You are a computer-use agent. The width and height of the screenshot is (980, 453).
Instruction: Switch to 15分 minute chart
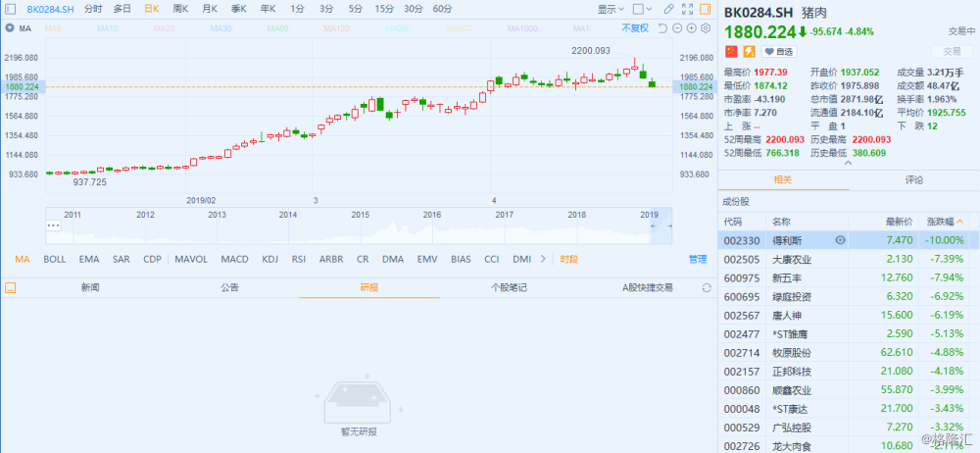(x=384, y=10)
